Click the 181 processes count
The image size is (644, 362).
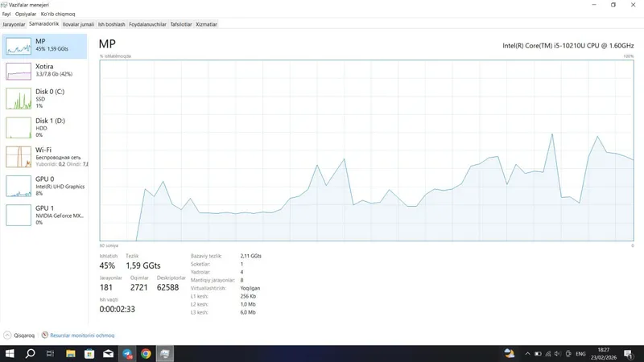coord(106,288)
